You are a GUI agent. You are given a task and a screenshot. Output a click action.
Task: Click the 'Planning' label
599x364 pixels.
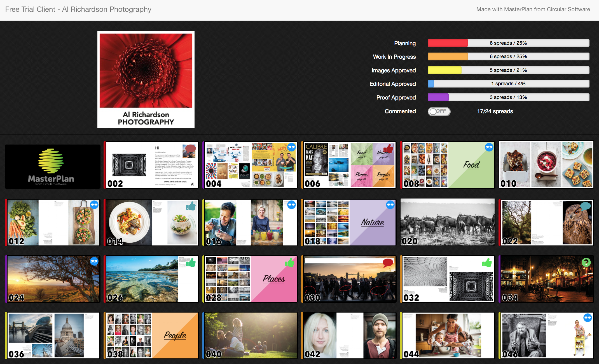pyautogui.click(x=405, y=43)
